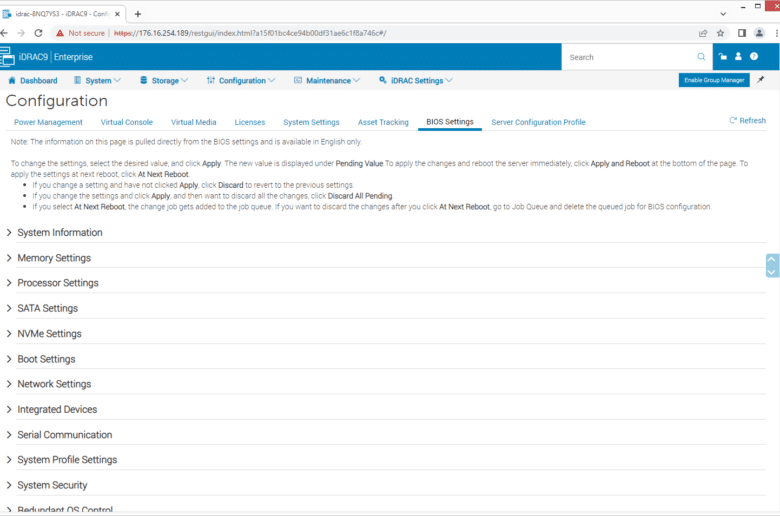Image resolution: width=780 pixels, height=516 pixels.
Task: Bookmark this page with the star icon
Action: point(720,33)
